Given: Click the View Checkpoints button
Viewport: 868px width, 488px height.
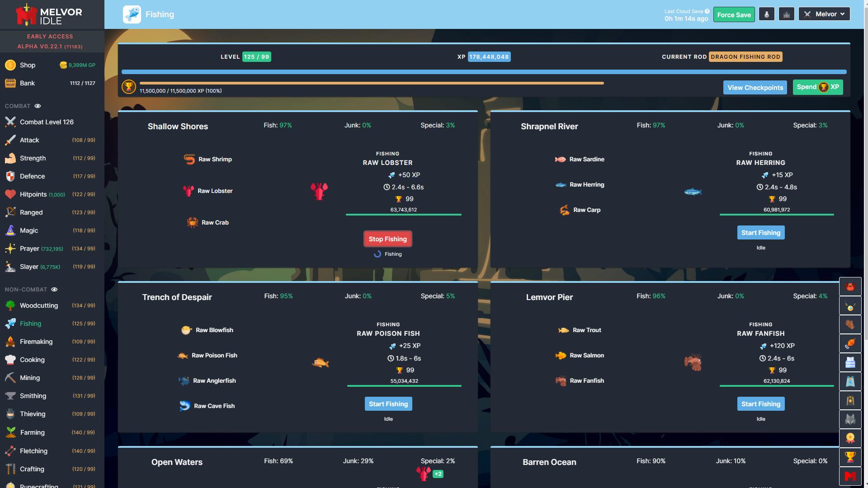Looking at the screenshot, I should coord(755,88).
